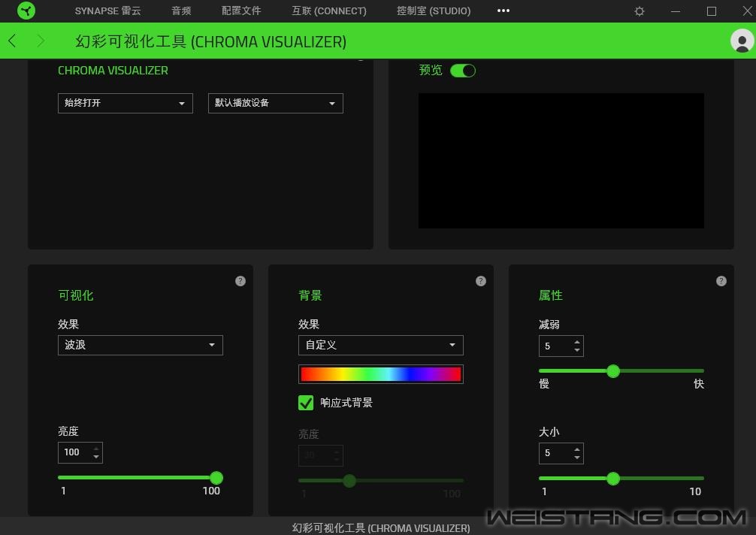Open the 控制室 (STUDIO) tab

pyautogui.click(x=434, y=11)
